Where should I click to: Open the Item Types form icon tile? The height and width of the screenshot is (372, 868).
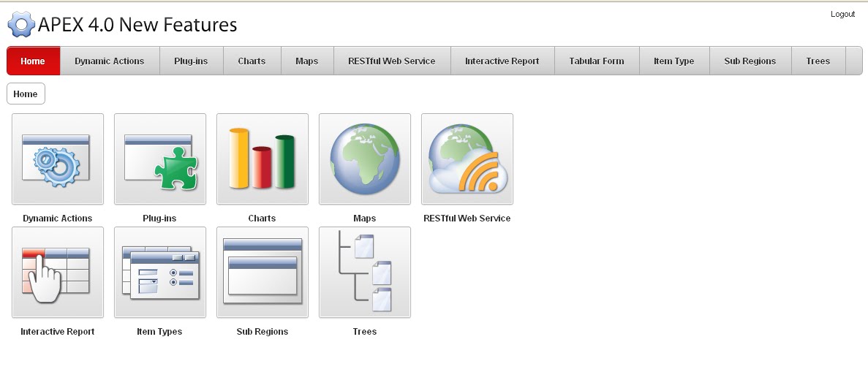(x=160, y=273)
